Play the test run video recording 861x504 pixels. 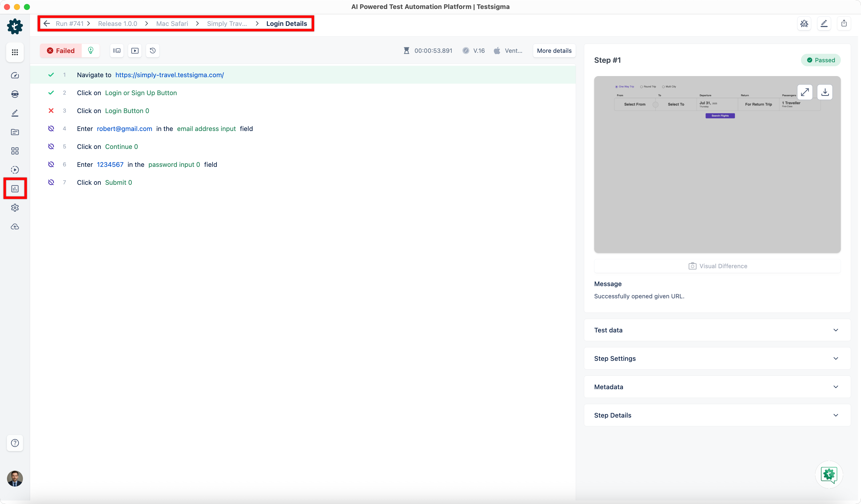click(x=135, y=50)
